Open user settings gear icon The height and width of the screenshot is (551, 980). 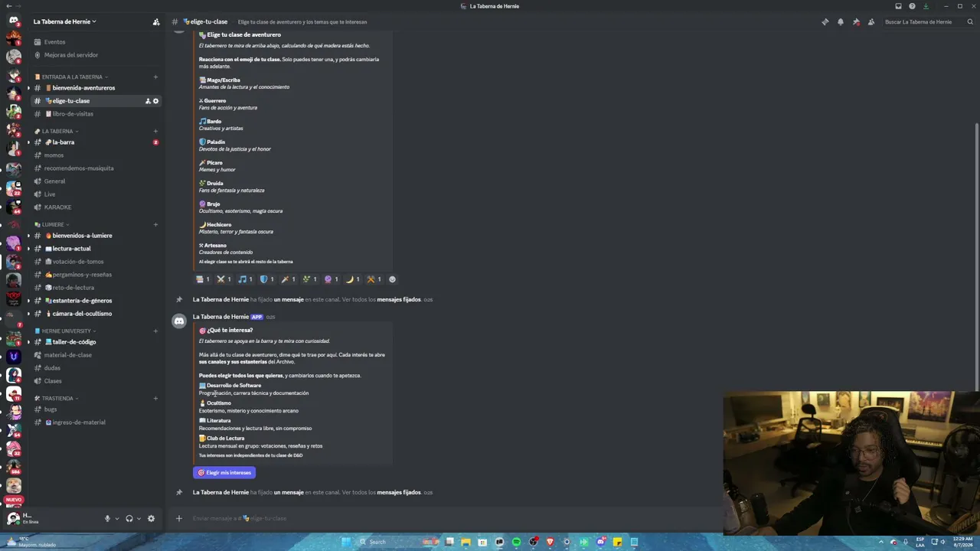point(151,518)
